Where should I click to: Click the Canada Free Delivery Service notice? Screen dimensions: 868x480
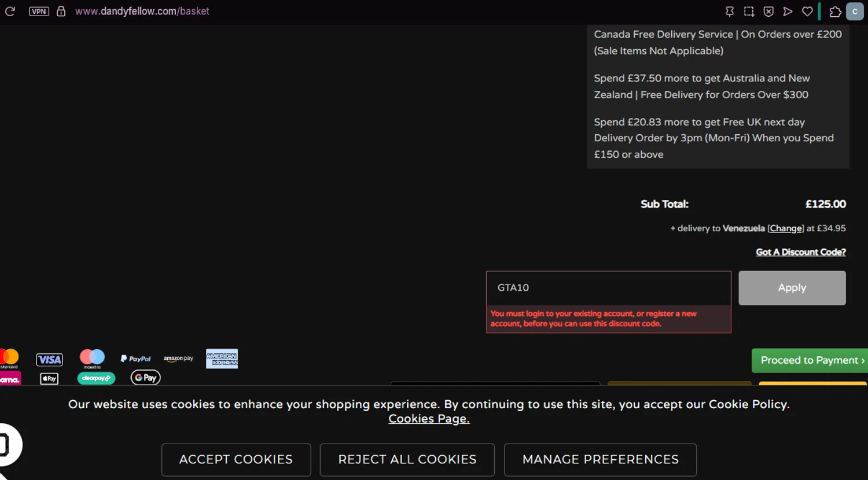pos(718,43)
